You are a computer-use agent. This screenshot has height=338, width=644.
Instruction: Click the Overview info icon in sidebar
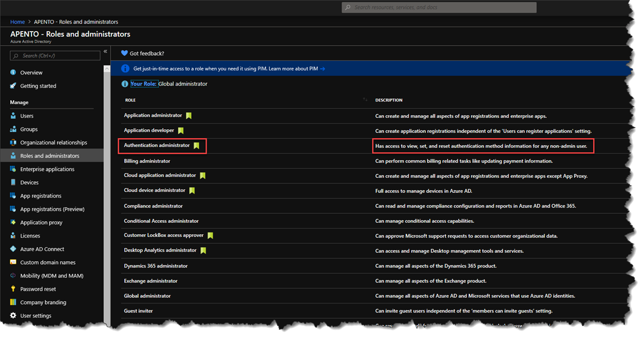coord(13,72)
